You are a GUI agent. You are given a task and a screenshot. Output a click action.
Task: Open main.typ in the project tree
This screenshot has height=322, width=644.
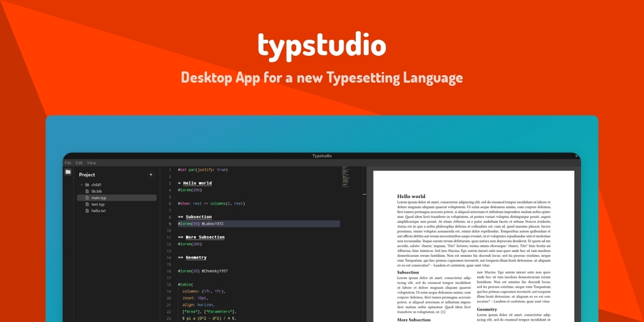[x=116, y=197]
